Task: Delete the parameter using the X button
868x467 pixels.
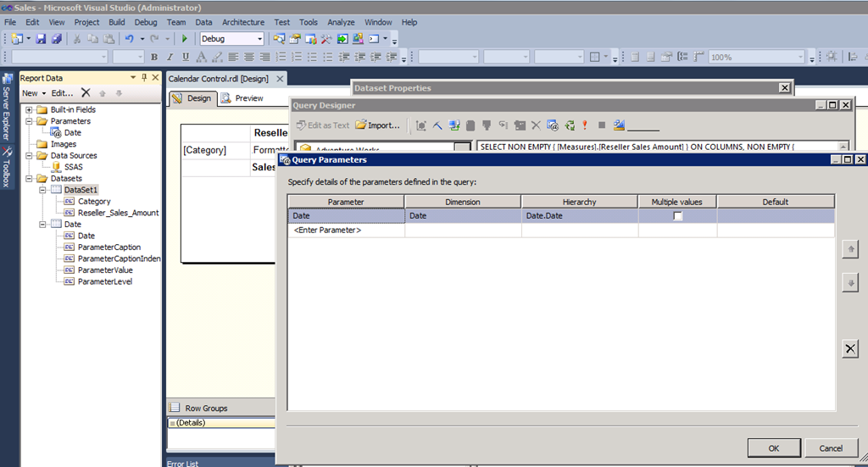Action: [850, 348]
